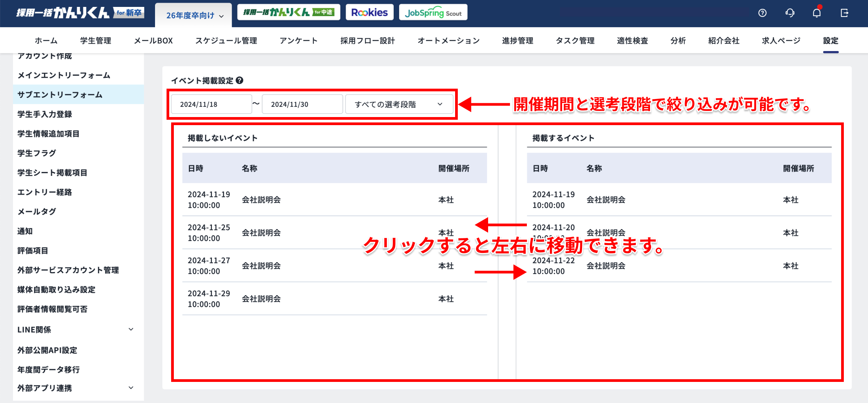Viewport: 868px width, 403px height.
Task: Open the 採用フロー設計 menu tab
Action: coord(367,41)
